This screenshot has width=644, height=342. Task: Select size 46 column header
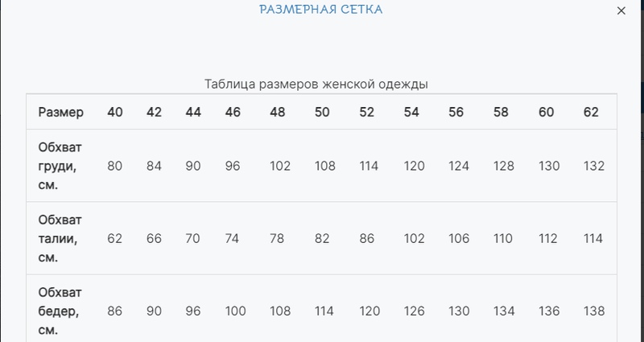pos(233,112)
